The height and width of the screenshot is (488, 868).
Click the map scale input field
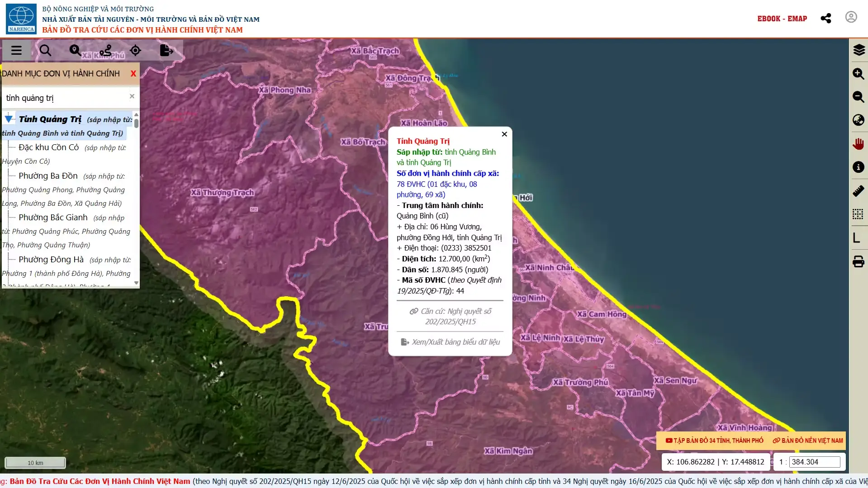coord(815,462)
